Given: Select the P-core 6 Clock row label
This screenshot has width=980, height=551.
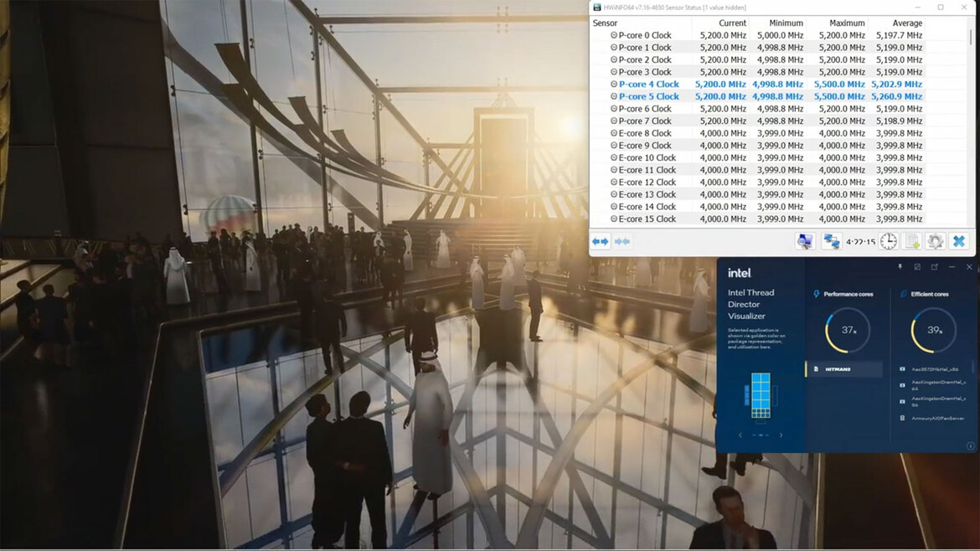Looking at the screenshot, I should tap(645, 109).
